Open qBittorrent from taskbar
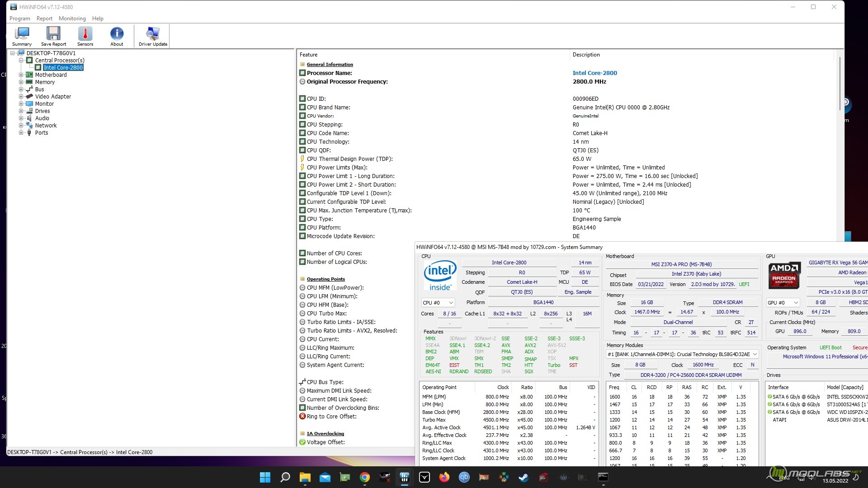Viewport: 868px width, 488px height. point(464,477)
